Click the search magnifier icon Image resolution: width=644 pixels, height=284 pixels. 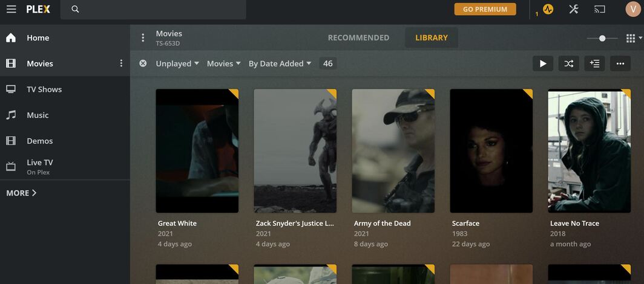pos(75,9)
